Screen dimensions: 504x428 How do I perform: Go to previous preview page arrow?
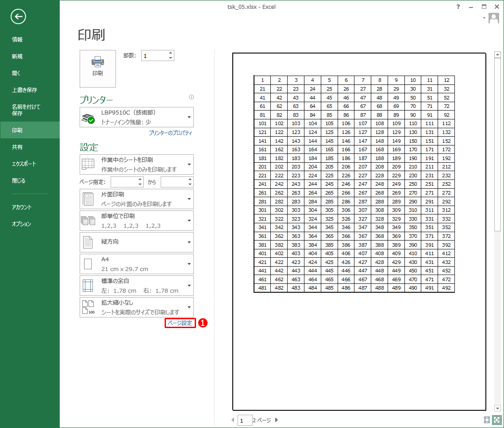(x=233, y=420)
